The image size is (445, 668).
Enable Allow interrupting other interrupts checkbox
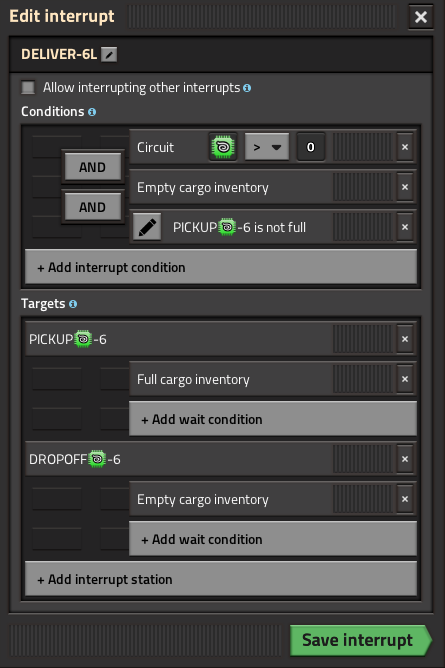29,87
